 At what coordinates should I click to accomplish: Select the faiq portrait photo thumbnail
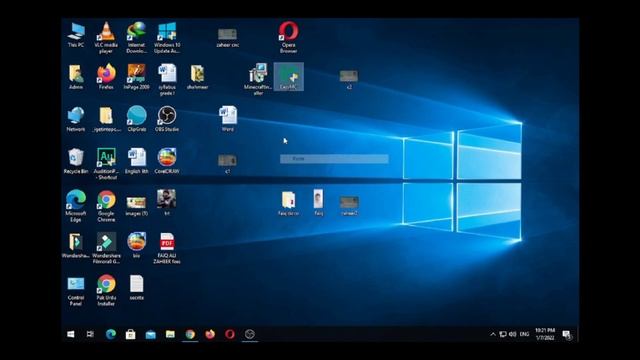pos(318,202)
